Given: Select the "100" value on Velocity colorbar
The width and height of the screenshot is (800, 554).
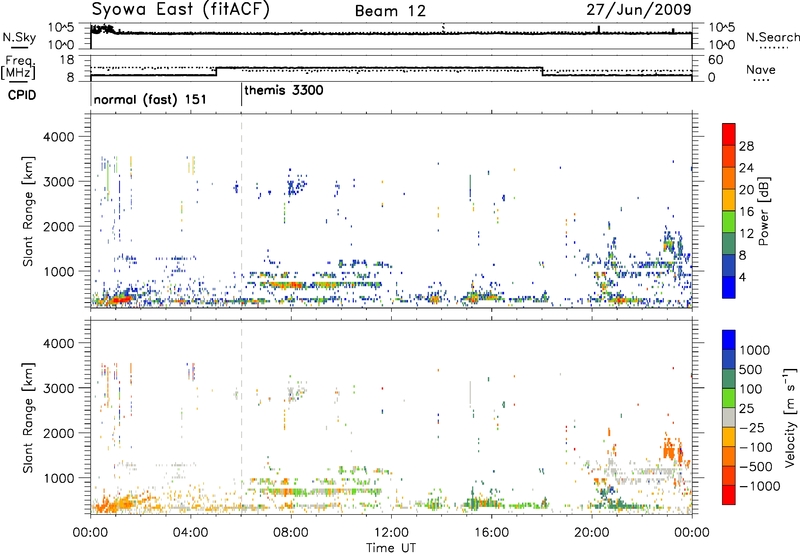Looking at the screenshot, I should pos(751,389).
